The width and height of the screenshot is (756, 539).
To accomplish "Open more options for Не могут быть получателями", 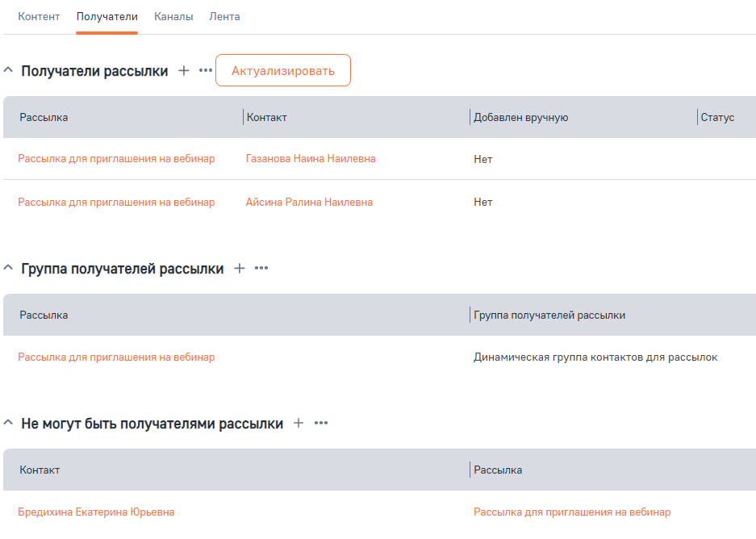I will [x=320, y=423].
